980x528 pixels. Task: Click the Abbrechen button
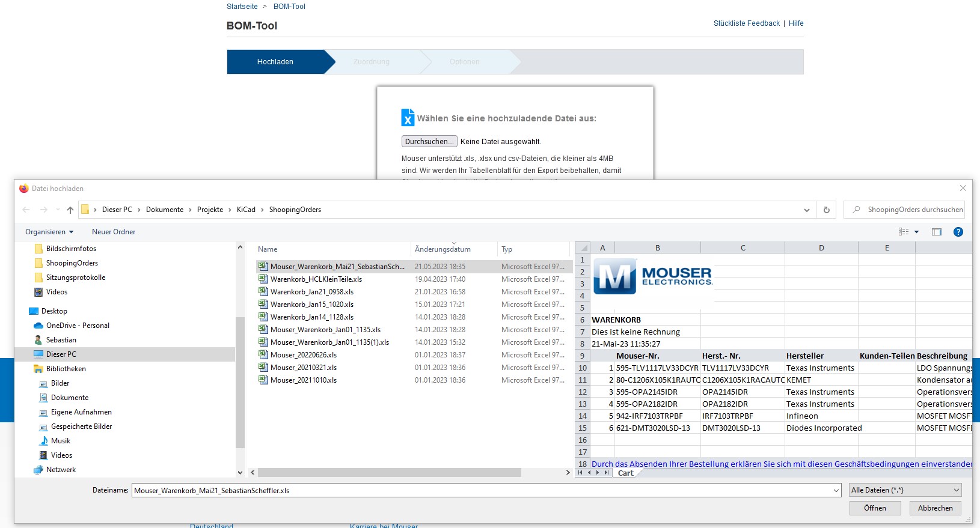936,508
